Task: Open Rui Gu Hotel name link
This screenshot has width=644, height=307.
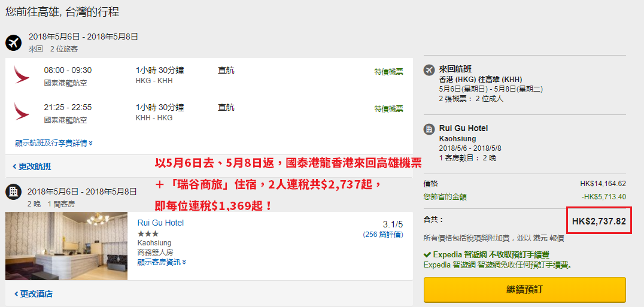Action: (160, 223)
